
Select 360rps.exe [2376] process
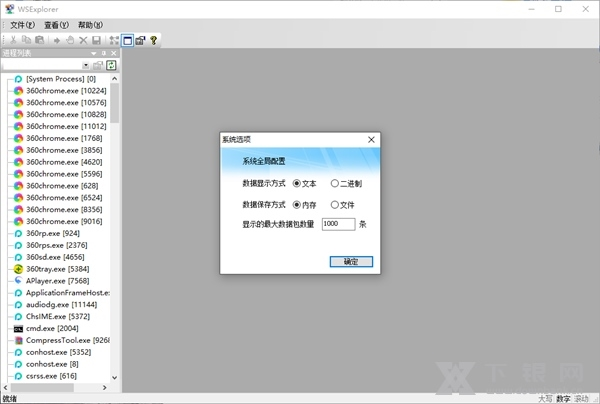coord(57,245)
